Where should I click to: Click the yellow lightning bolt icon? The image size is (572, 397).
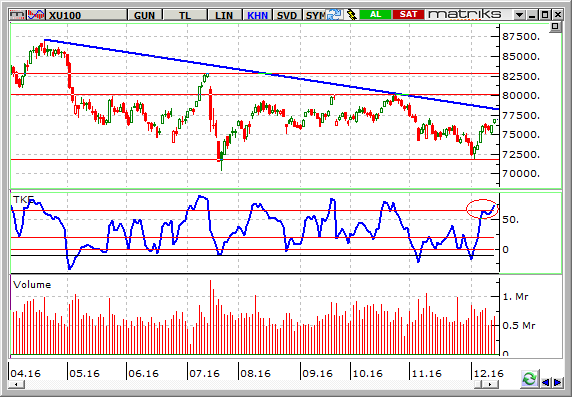351,15
